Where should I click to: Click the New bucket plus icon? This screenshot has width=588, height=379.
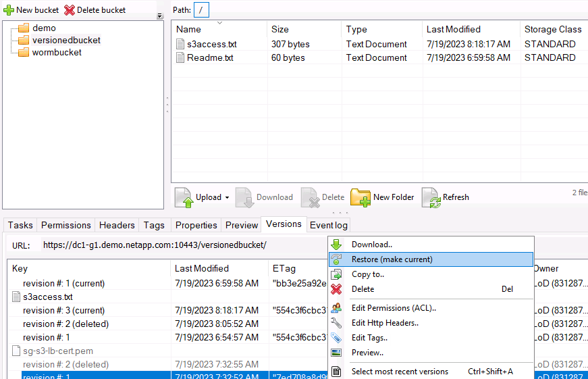[9, 10]
